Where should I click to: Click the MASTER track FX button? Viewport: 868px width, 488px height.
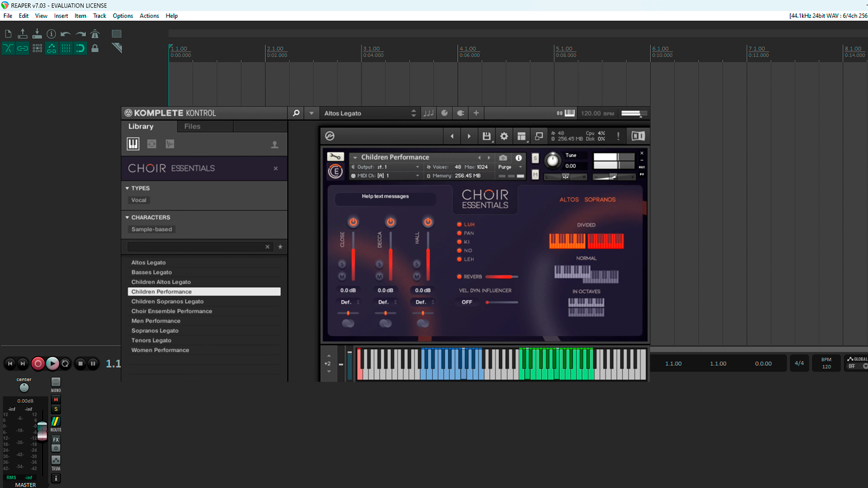pos(56,440)
